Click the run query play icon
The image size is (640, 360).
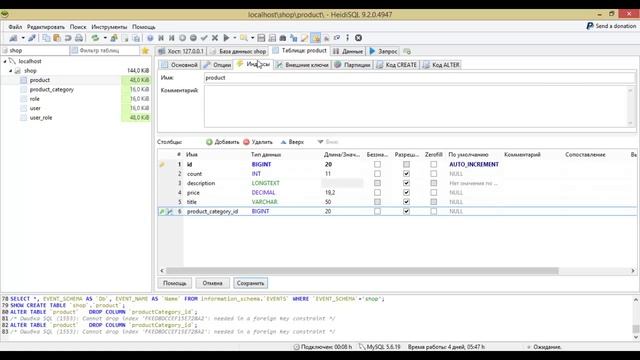click(226, 38)
